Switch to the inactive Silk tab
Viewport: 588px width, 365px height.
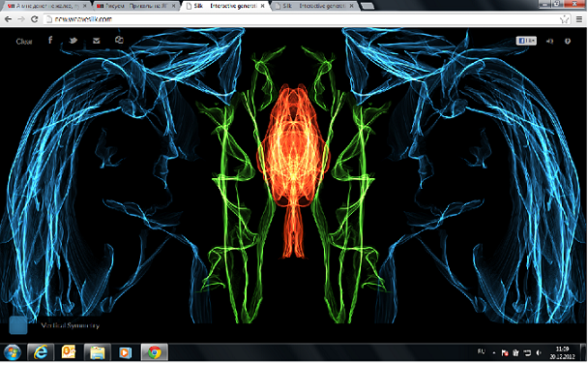click(314, 6)
